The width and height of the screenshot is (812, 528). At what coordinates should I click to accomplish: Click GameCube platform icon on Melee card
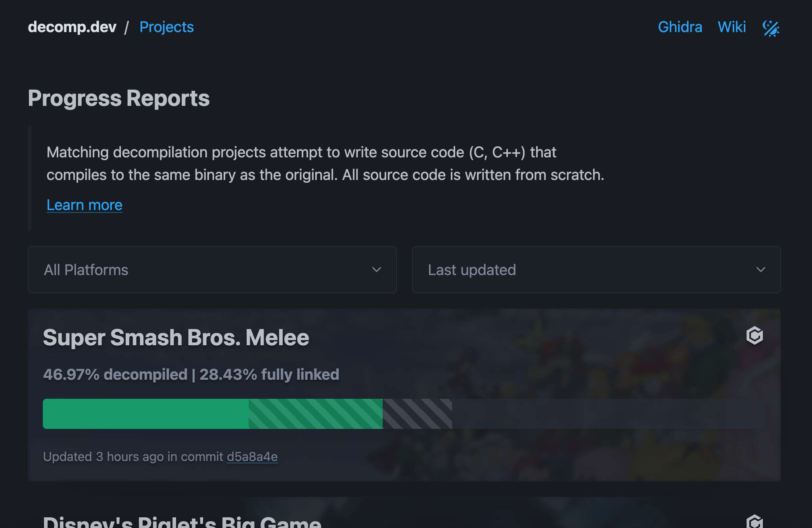coord(755,336)
